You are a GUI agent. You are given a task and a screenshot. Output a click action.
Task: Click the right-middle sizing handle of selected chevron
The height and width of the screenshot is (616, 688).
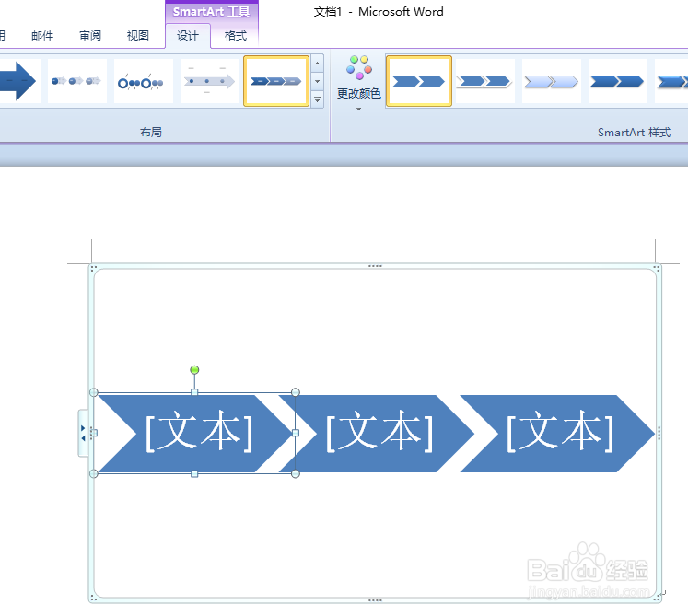[x=296, y=433]
